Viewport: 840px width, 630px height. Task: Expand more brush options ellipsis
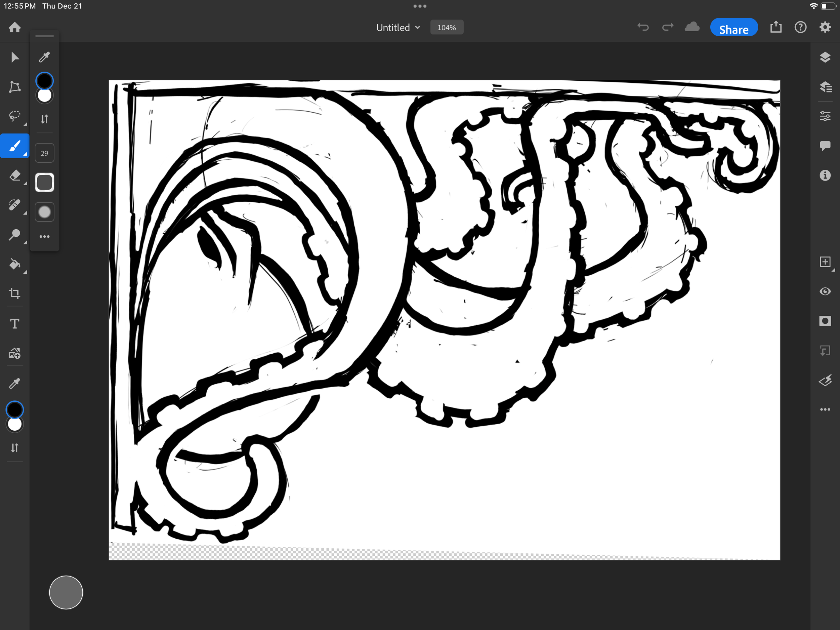[x=44, y=237]
